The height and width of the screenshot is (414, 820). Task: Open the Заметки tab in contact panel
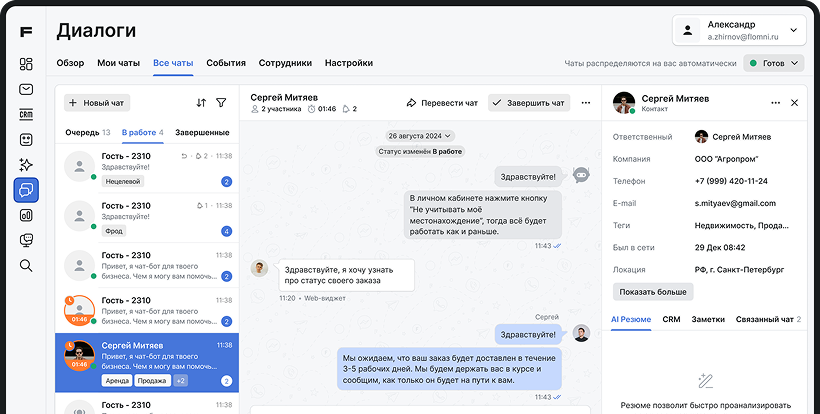708,319
